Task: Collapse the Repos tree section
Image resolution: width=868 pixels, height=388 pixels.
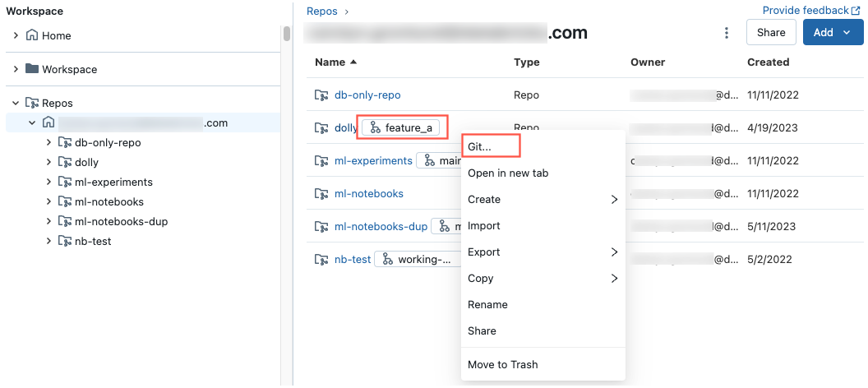Action: coord(16,103)
